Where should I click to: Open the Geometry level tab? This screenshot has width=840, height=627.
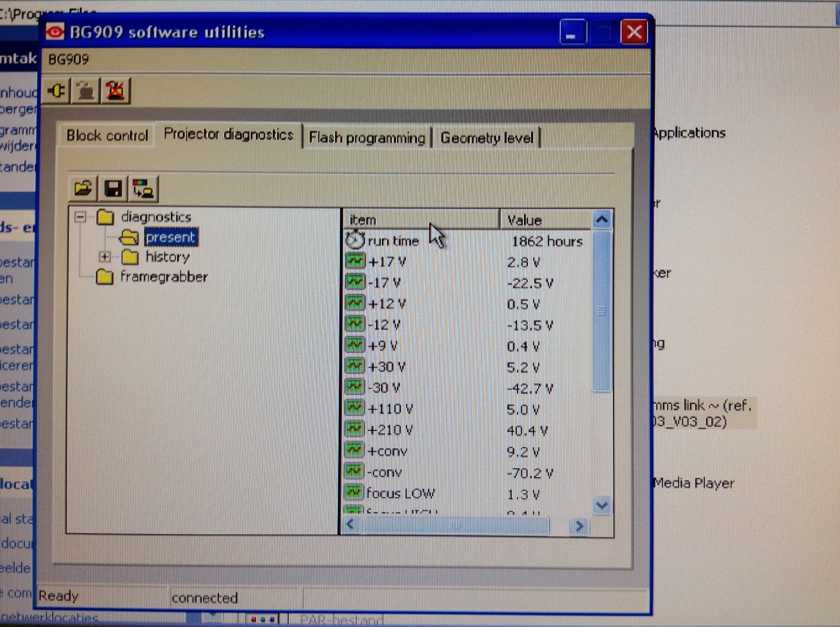487,138
